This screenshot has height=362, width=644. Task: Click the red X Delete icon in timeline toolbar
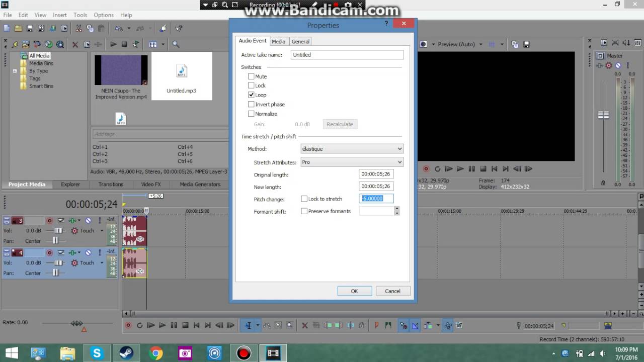(x=304, y=325)
